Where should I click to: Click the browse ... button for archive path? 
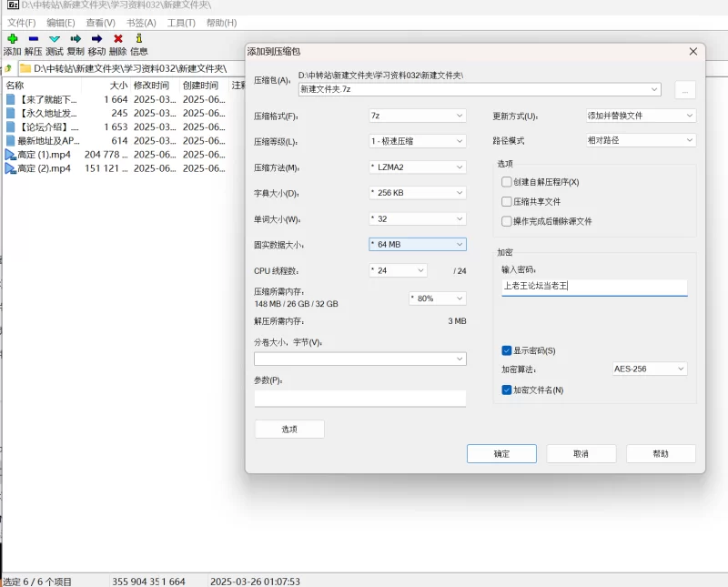pyautogui.click(x=685, y=90)
